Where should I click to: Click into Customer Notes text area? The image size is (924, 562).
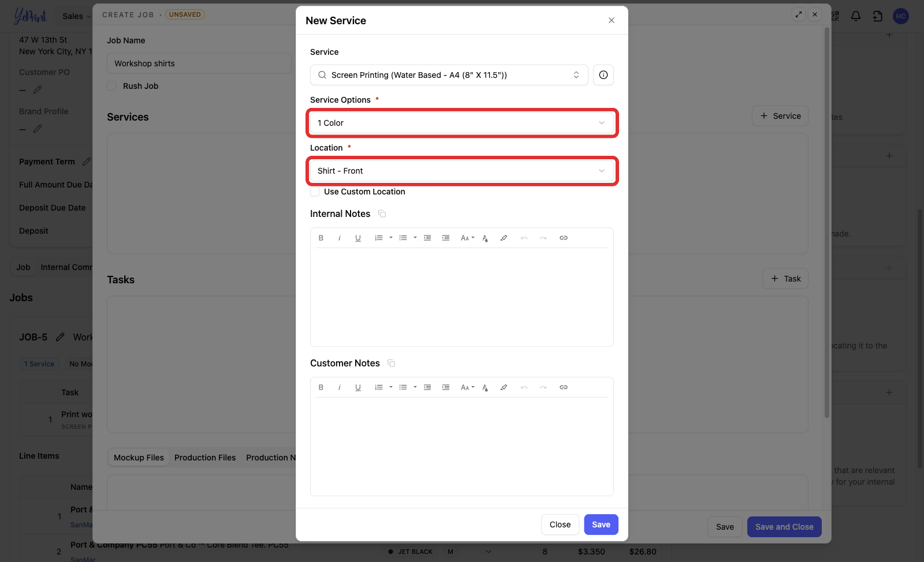[x=462, y=446]
